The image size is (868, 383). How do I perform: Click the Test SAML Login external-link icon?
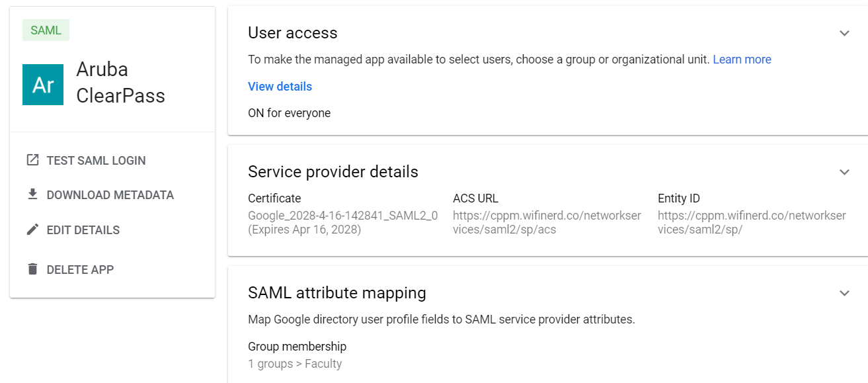coord(32,160)
